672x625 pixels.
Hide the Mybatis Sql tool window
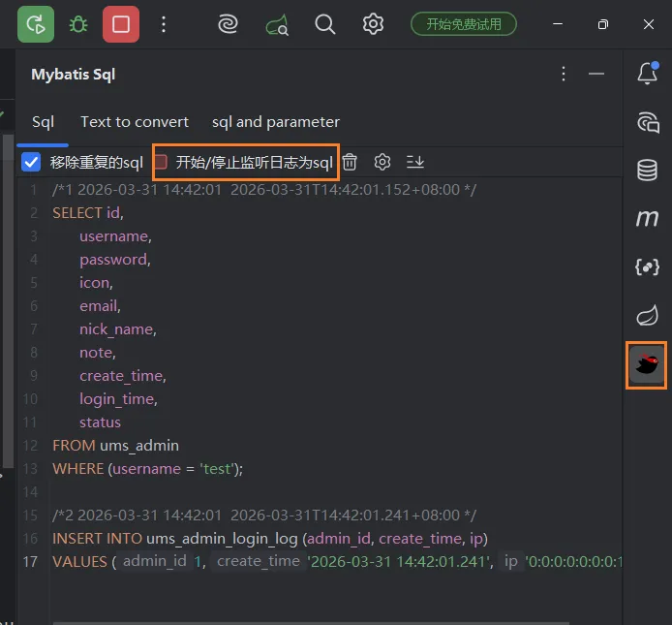coord(596,75)
